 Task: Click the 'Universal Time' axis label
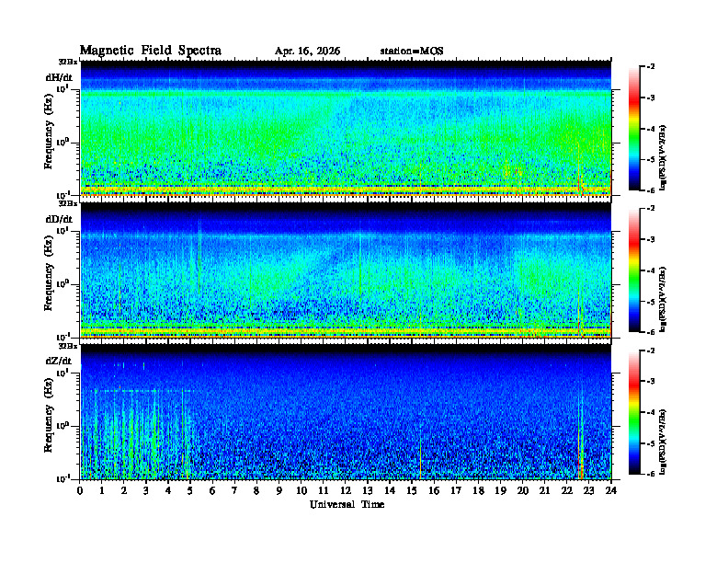[347, 504]
